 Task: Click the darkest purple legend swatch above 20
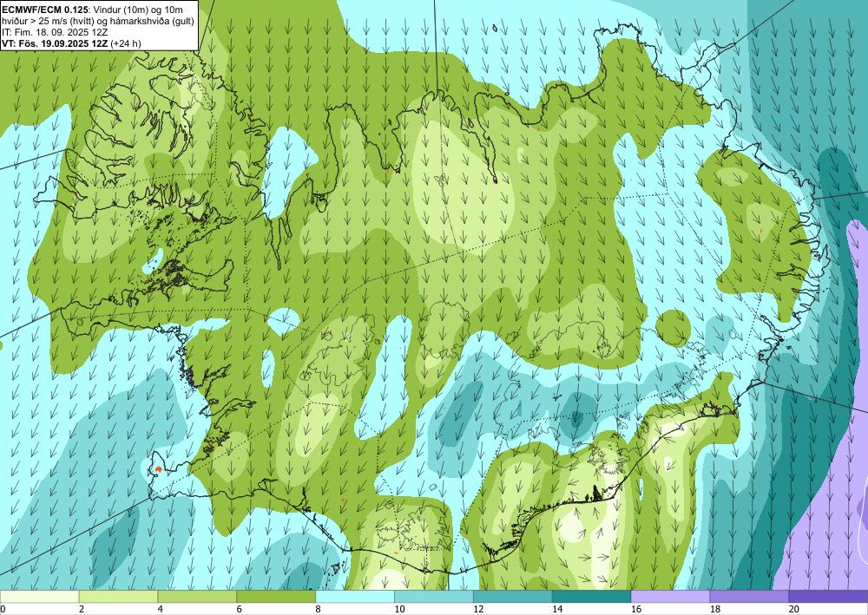(x=829, y=597)
